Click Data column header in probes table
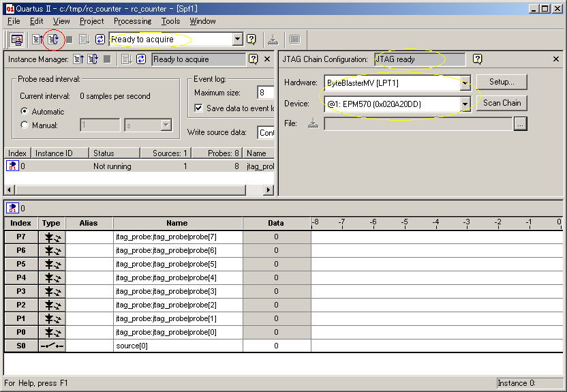 click(x=276, y=223)
